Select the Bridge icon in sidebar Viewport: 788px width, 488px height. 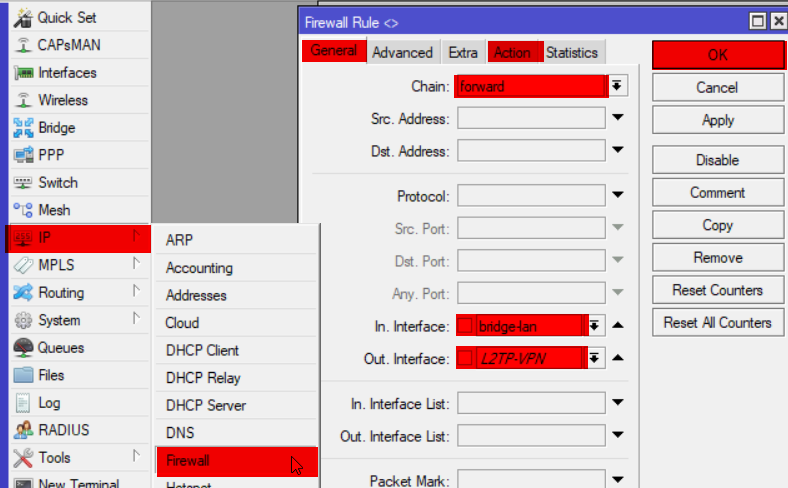[22, 128]
